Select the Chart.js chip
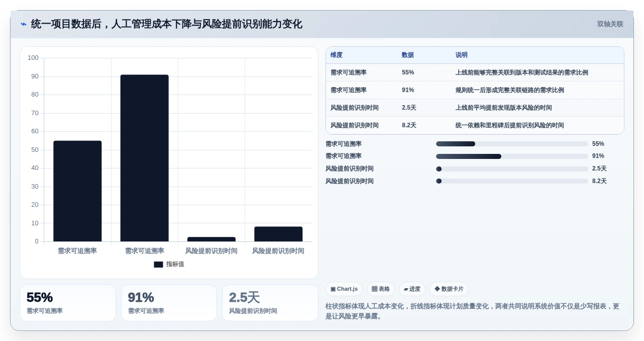The image size is (644, 341). pyautogui.click(x=344, y=289)
